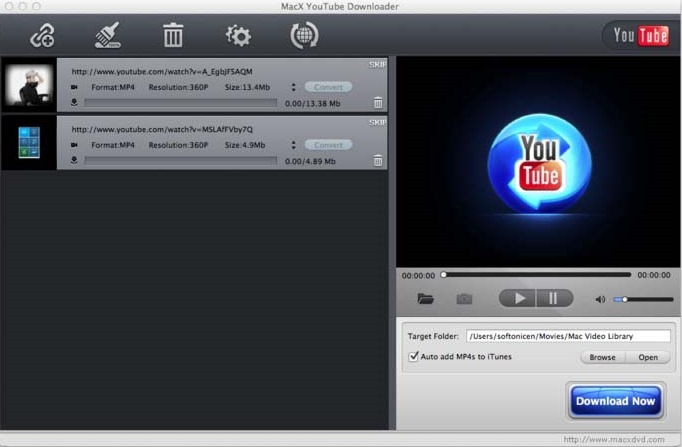Select thumbnail of MSLAfFVby7Q video
Image resolution: width=682 pixels, height=447 pixels.
tap(29, 142)
